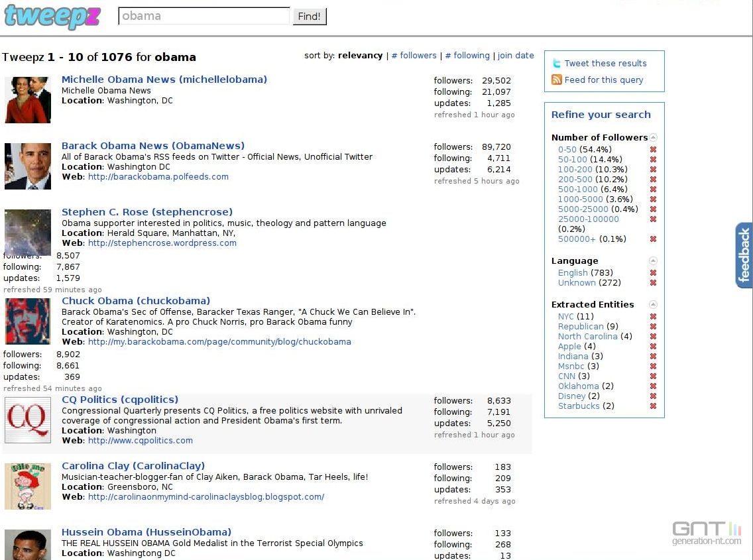Filter by 25000-100000 followers
Screen dimensions: 753x560
point(589,219)
